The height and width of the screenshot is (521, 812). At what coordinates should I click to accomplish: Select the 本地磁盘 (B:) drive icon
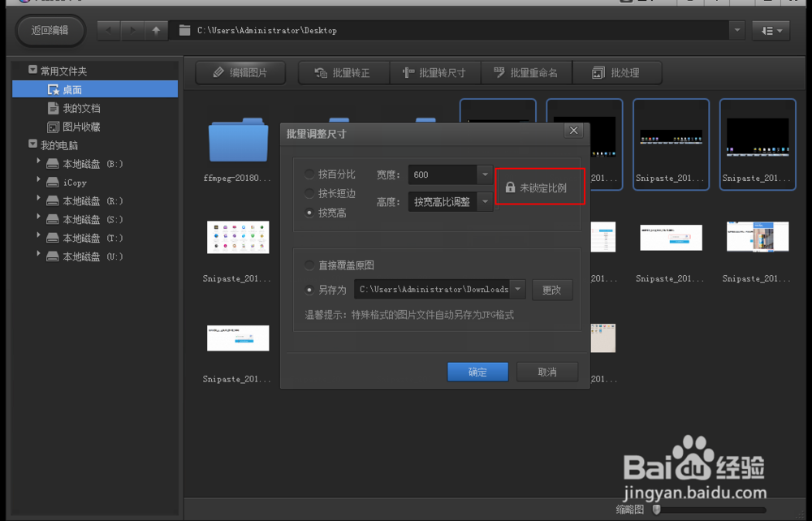pyautogui.click(x=52, y=164)
